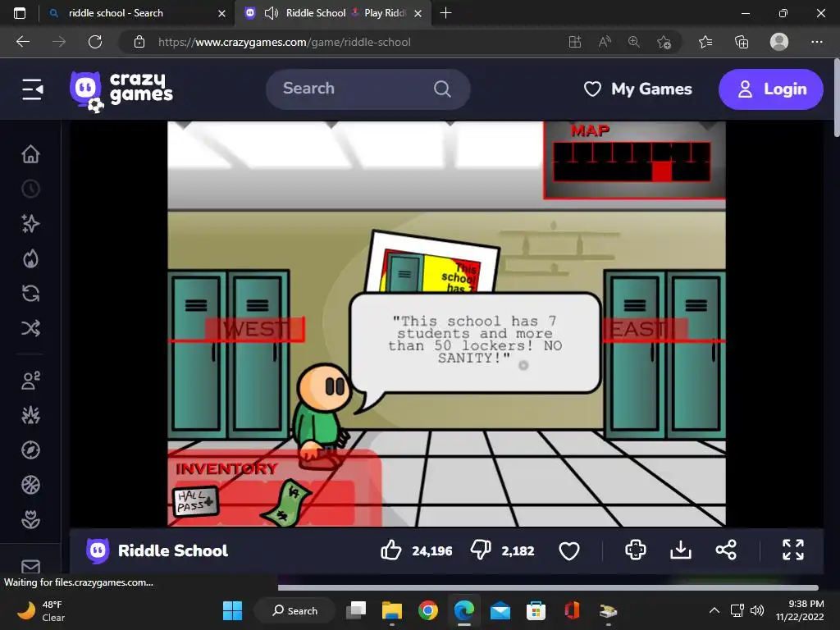Click the Home icon in the sidebar
This screenshot has width=840, height=630.
click(30, 154)
